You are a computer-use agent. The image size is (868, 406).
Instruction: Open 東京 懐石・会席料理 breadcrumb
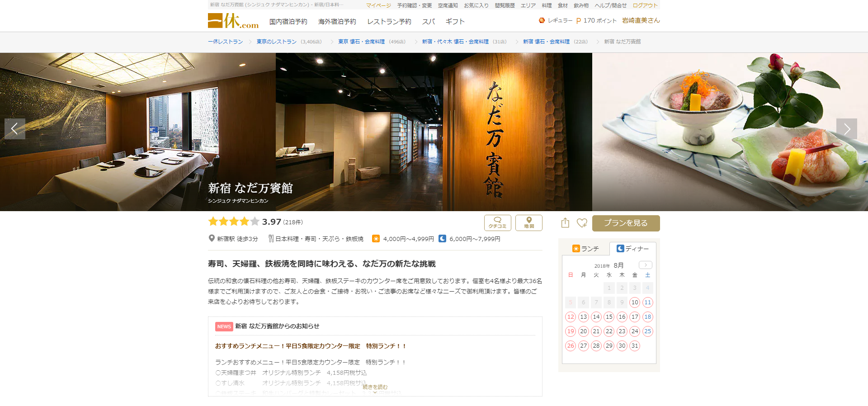click(361, 42)
